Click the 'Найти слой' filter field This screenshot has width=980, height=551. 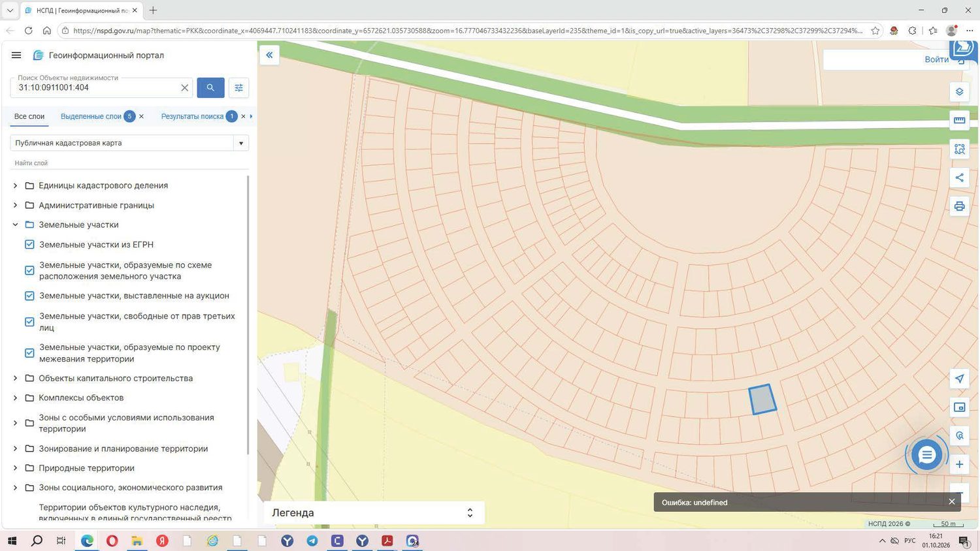click(x=129, y=163)
